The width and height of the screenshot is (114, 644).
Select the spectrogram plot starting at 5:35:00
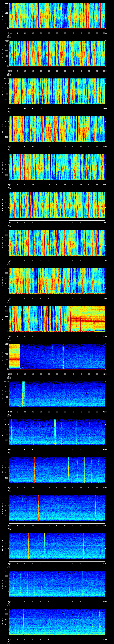pyautogui.click(x=57, y=167)
